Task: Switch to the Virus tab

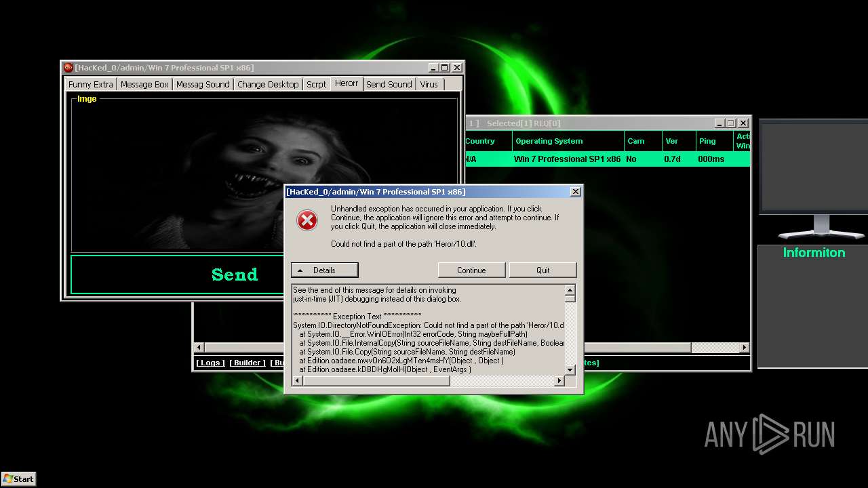Action: coord(429,84)
